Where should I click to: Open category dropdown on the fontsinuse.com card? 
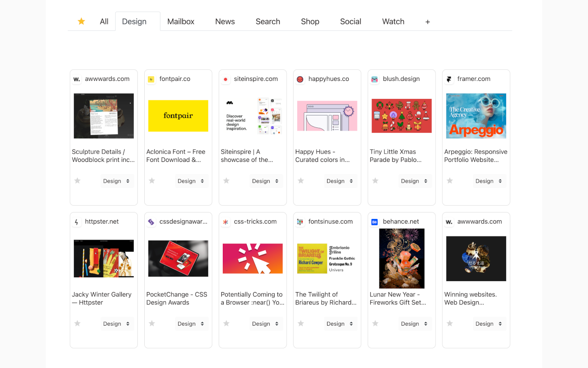tap(340, 323)
